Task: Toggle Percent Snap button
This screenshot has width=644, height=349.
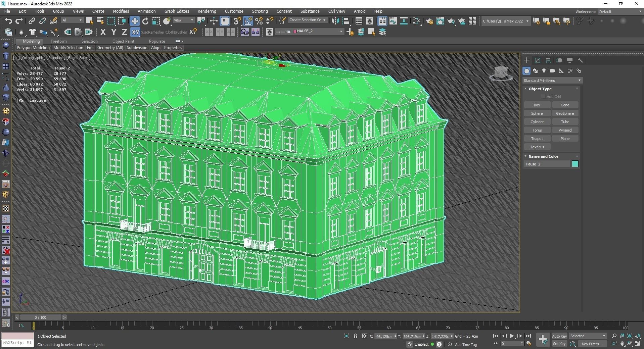Action: [259, 21]
